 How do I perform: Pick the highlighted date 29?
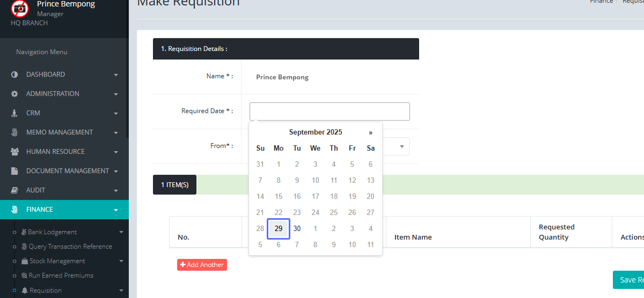coord(279,228)
